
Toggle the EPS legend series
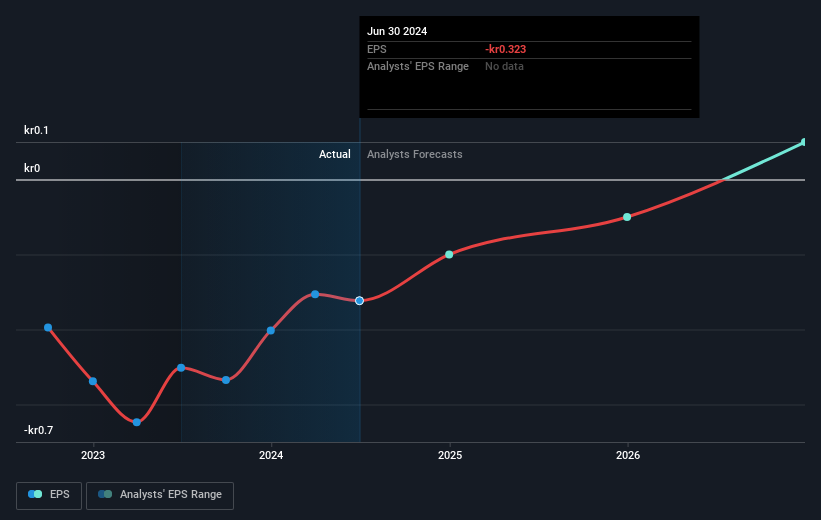tap(49, 495)
